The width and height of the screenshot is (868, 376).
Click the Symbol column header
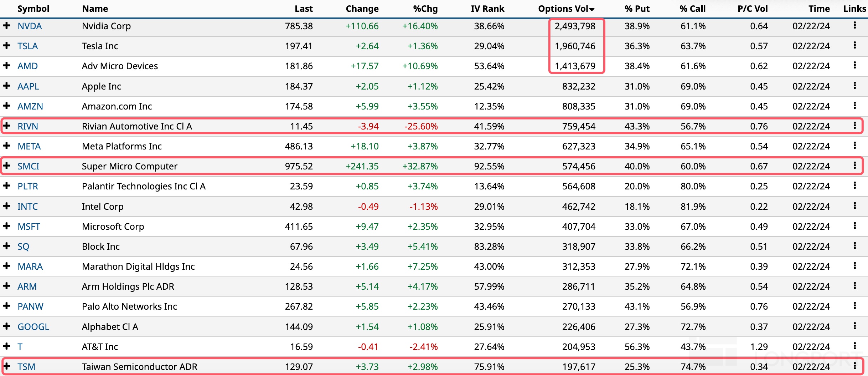click(x=33, y=9)
